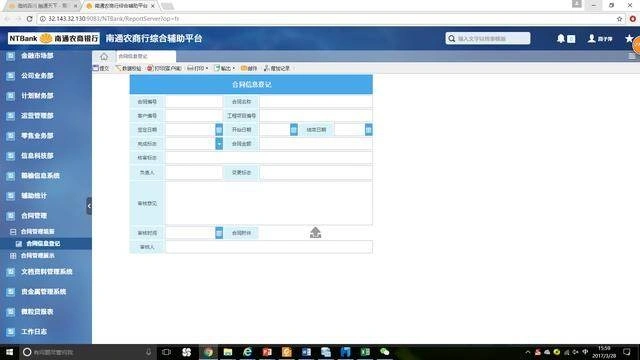Open calendar picker for 审核时间
Image resolution: width=640 pixels, height=360 pixels.
pyautogui.click(x=219, y=233)
